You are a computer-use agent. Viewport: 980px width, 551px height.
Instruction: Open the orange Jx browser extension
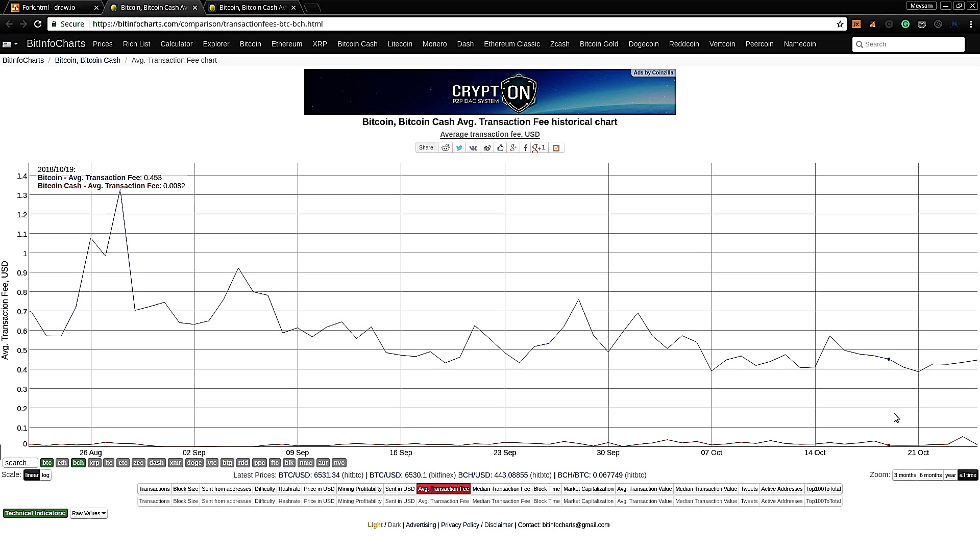[856, 24]
